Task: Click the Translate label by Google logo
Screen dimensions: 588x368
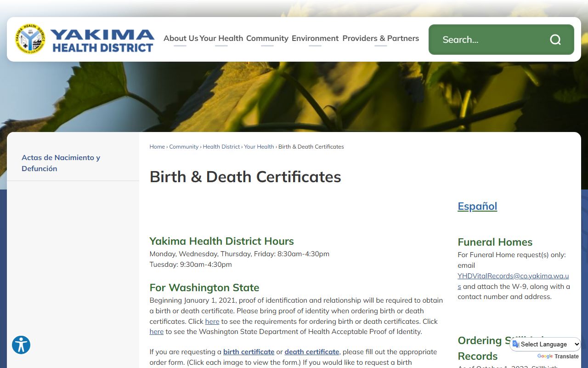Action: pos(567,356)
